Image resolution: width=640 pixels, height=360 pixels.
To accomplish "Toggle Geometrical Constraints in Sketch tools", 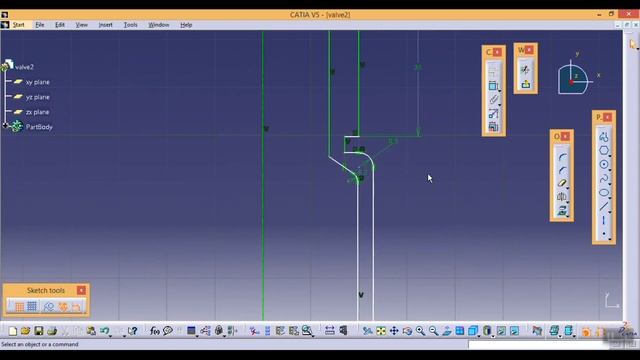I will point(63,306).
